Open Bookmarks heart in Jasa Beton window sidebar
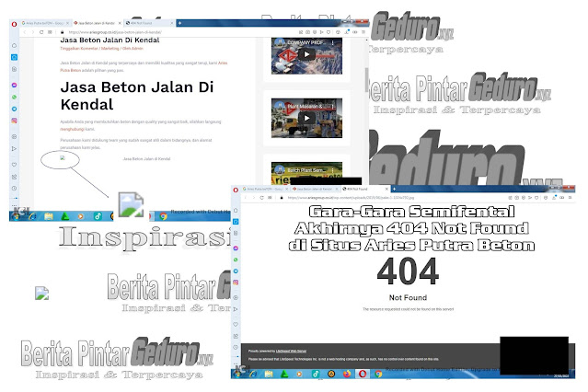 point(14,165)
